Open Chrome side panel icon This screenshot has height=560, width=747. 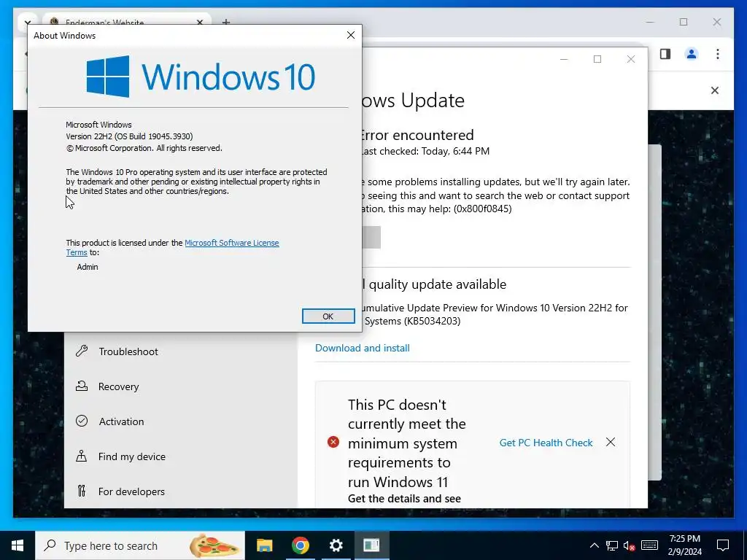click(665, 54)
